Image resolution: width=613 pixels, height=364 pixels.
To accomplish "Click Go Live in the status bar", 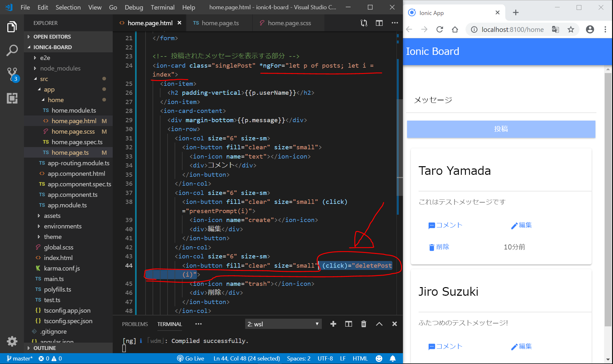I will click(x=191, y=359).
